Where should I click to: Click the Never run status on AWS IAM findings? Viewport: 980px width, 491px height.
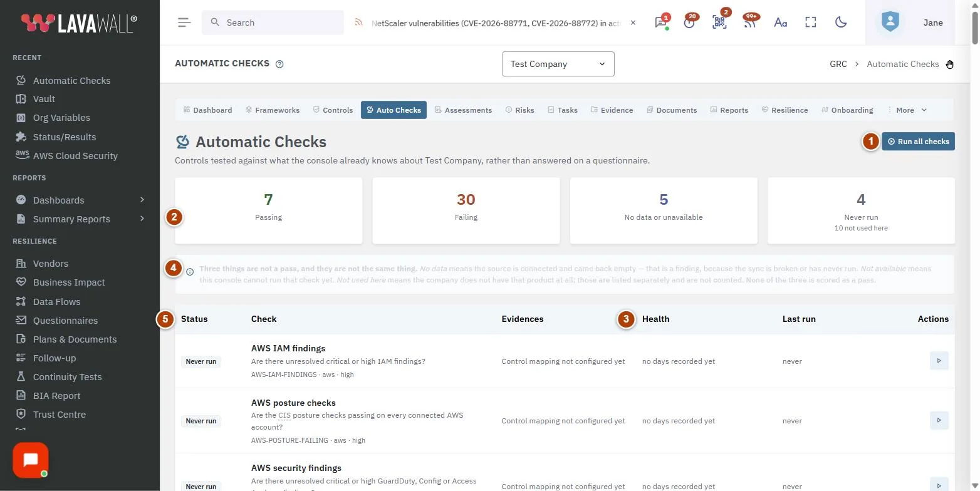(x=201, y=361)
